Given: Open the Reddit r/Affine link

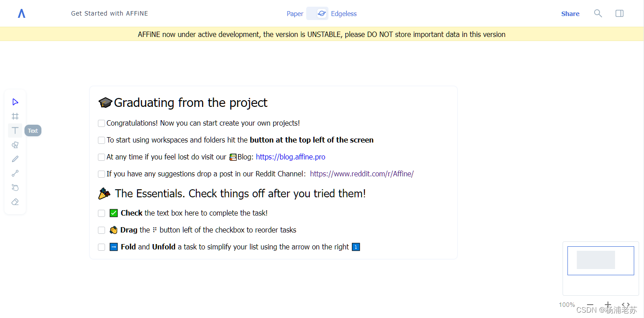Looking at the screenshot, I should point(362,174).
